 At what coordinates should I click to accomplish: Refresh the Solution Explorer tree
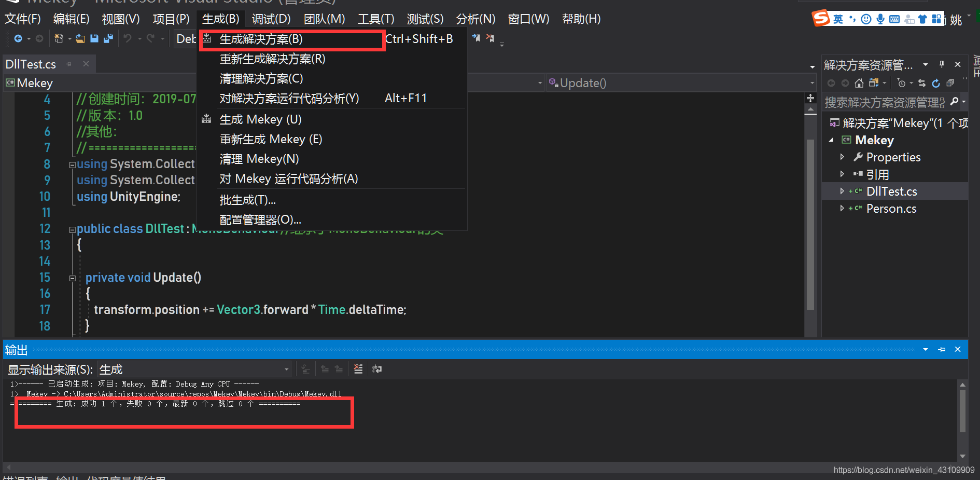click(x=936, y=83)
